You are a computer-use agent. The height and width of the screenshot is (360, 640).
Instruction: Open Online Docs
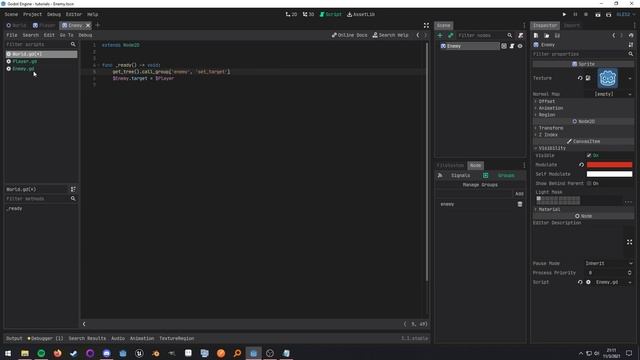(x=349, y=35)
